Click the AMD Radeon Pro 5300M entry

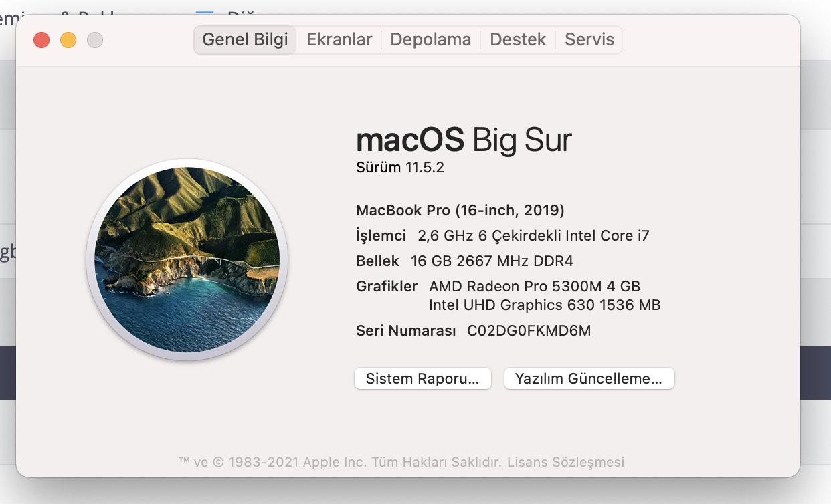pos(535,287)
